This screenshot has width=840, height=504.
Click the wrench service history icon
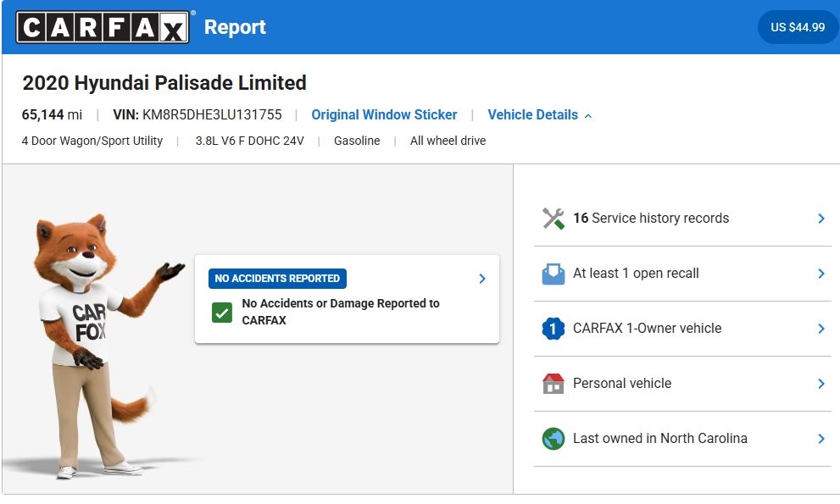click(554, 219)
